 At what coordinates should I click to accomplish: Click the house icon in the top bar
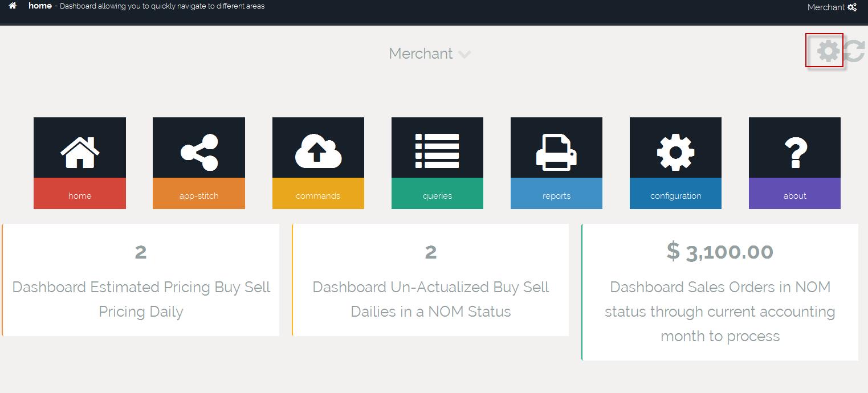pos(13,6)
